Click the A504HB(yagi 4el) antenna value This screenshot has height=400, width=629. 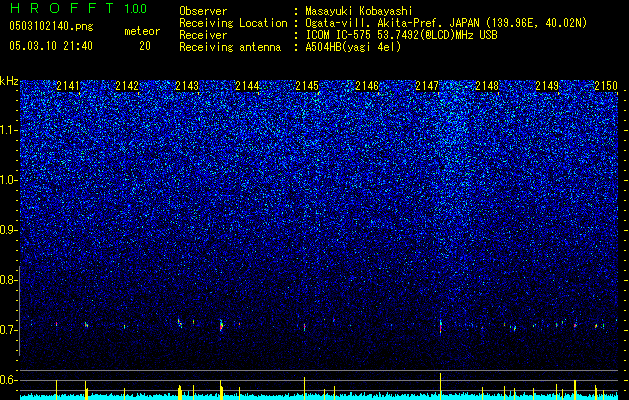point(353,47)
